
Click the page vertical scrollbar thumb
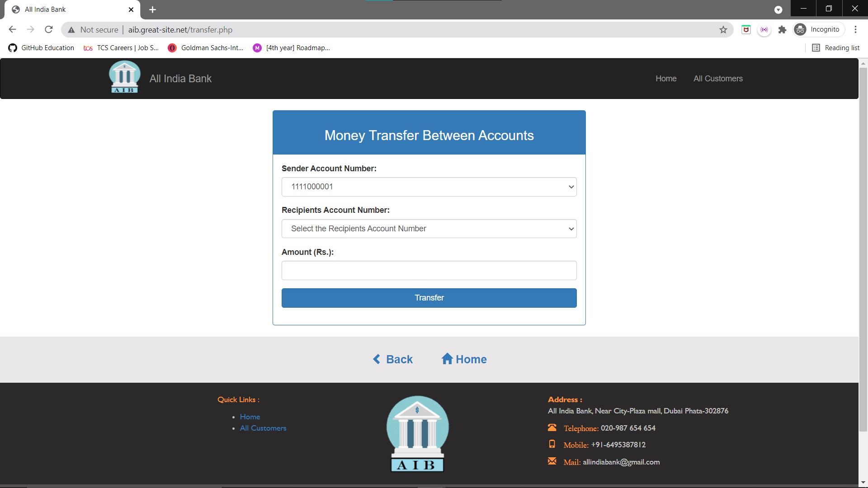click(863, 249)
